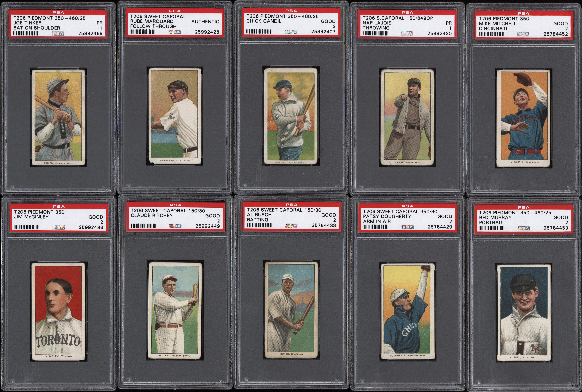Click the text 'CLAUDE RITCHEY'

tap(152, 216)
